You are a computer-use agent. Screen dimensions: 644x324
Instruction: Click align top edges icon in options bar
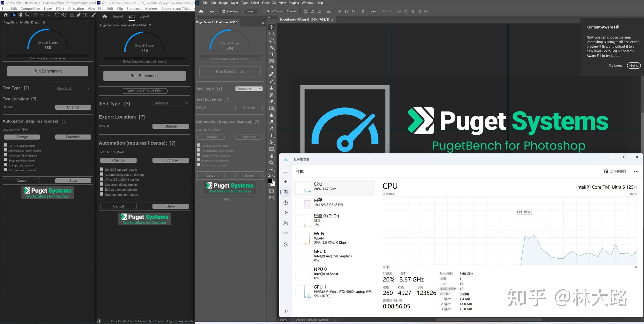click(x=340, y=12)
